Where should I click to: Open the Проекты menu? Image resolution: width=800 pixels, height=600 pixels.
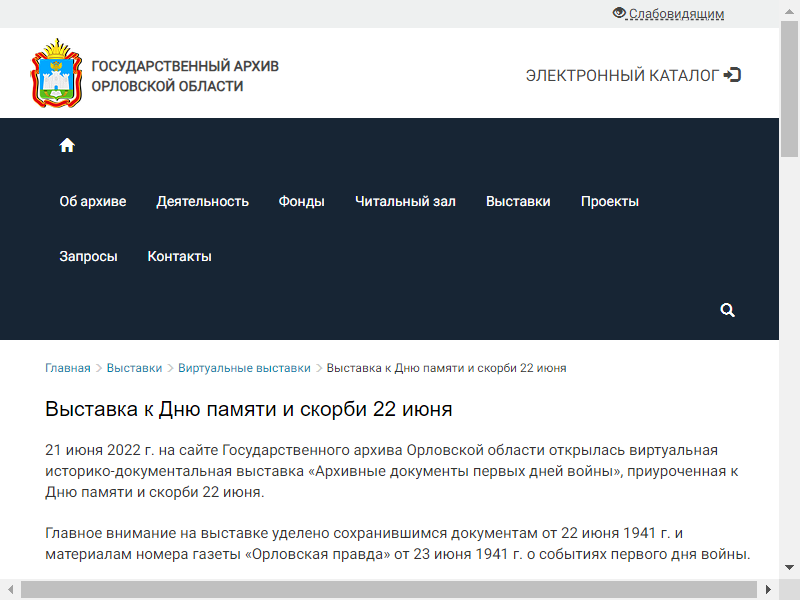tap(610, 201)
